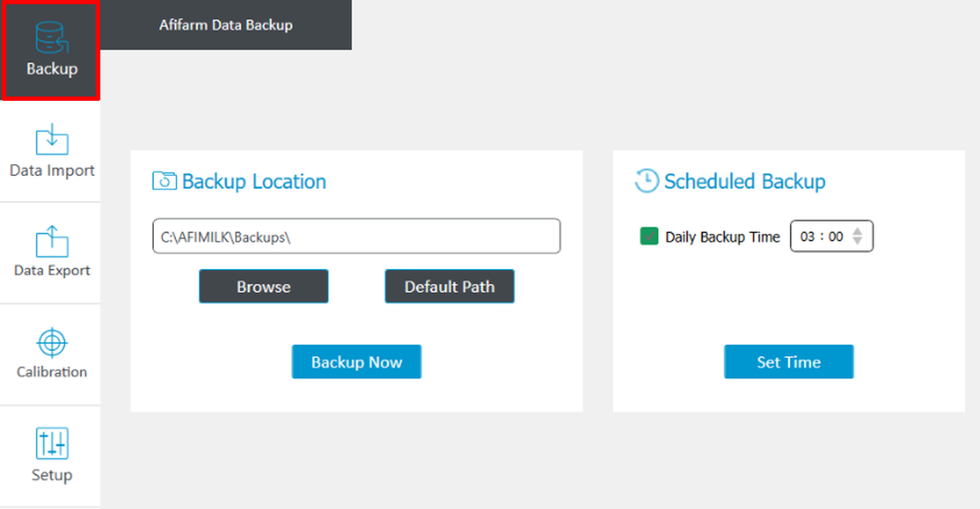Click the Backup sidebar label
980x509 pixels.
tap(52, 68)
